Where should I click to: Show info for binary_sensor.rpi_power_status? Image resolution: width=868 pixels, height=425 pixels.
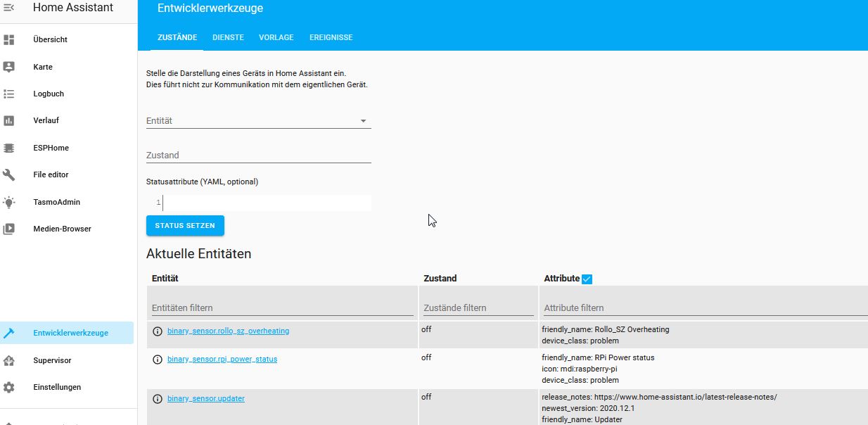click(158, 359)
